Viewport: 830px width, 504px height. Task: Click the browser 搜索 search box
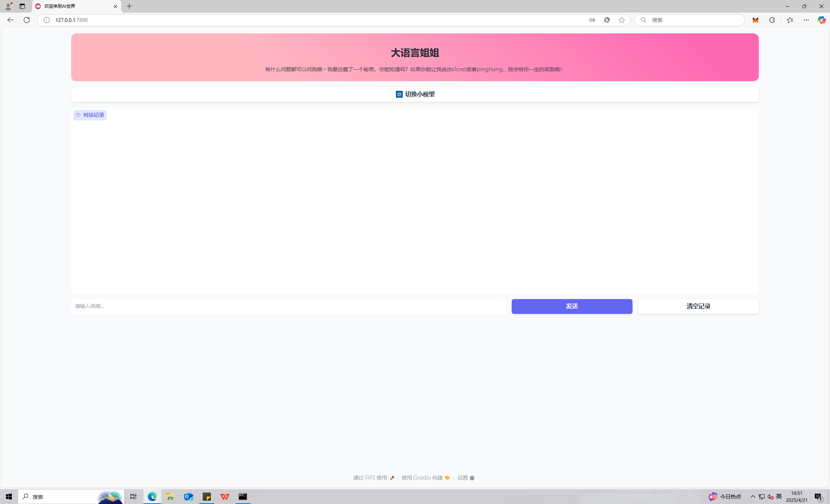[x=689, y=20]
